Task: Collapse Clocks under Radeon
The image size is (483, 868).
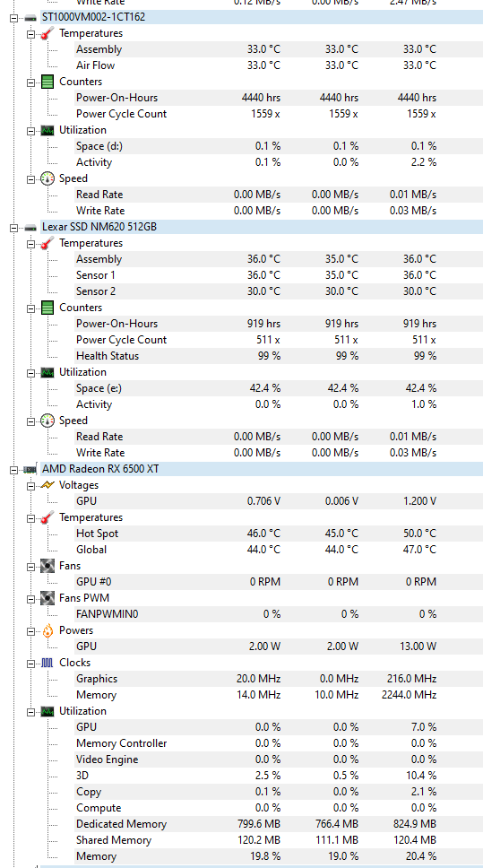Action: (31, 663)
